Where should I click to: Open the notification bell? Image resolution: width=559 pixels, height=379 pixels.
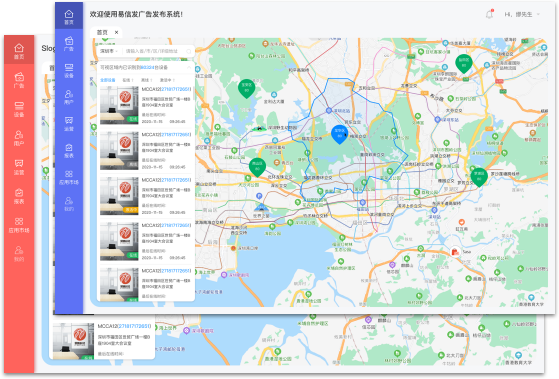point(489,14)
